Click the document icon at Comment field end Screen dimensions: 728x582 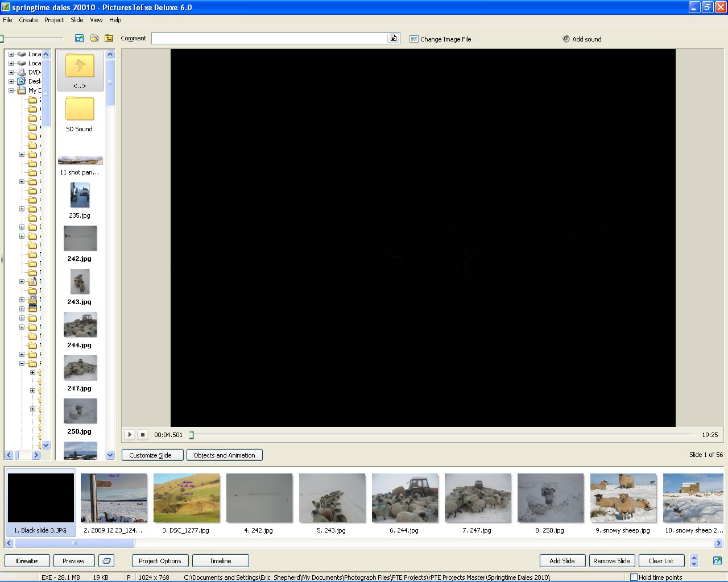coord(393,38)
